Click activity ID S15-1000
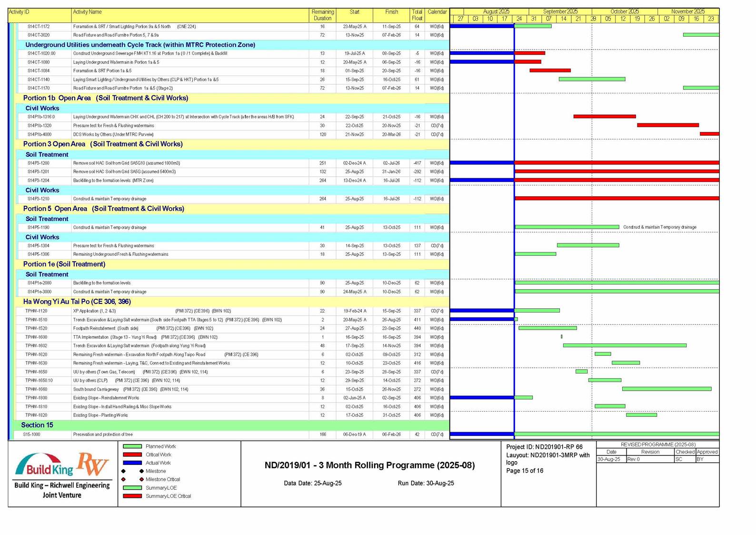Image resolution: width=756 pixels, height=535 pixels. (32, 434)
